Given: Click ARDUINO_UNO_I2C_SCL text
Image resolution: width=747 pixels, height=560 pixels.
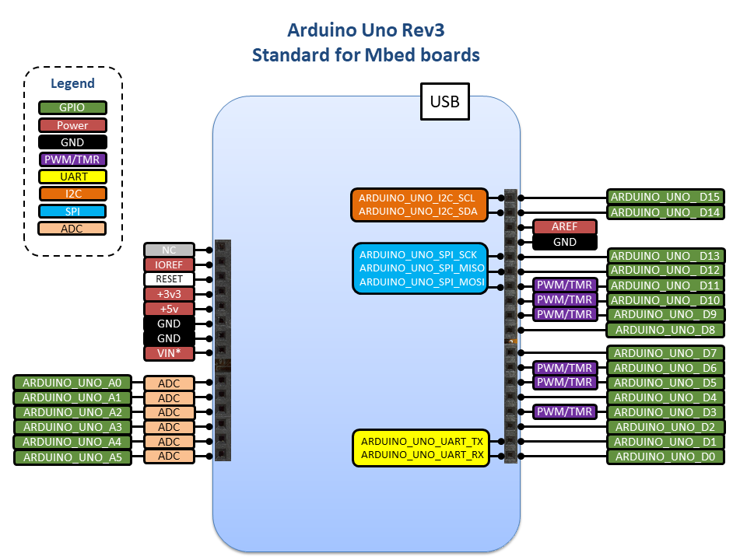Looking at the screenshot, I should click(x=417, y=198).
